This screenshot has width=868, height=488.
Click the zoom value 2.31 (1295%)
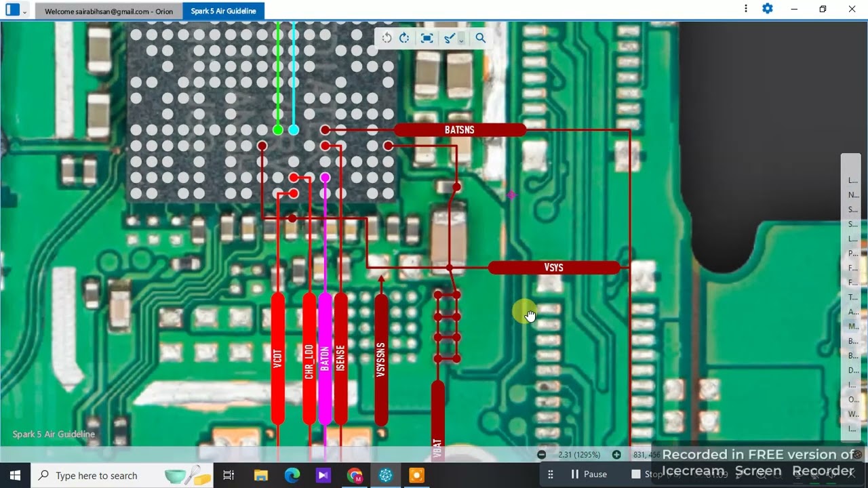pos(579,455)
